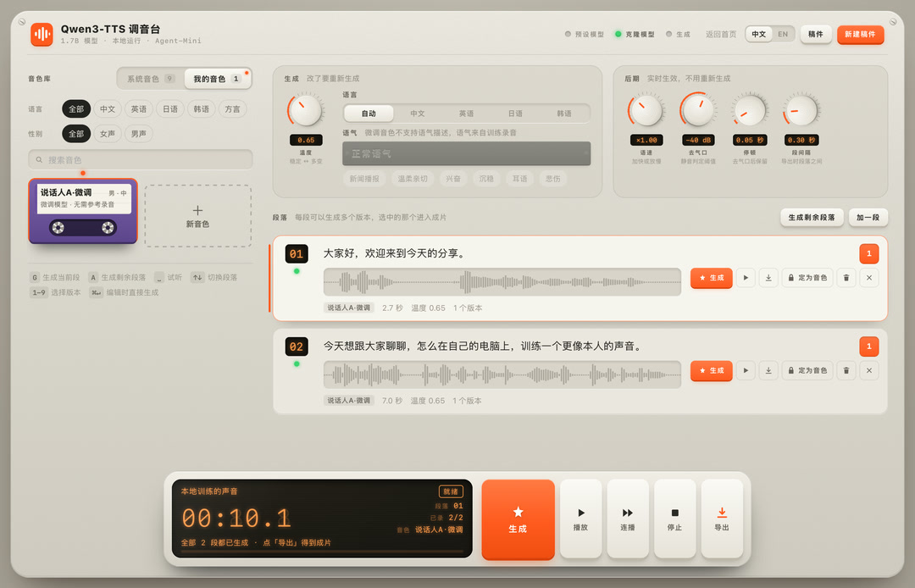
Task: Add a segment with 加一段
Action: point(868,217)
